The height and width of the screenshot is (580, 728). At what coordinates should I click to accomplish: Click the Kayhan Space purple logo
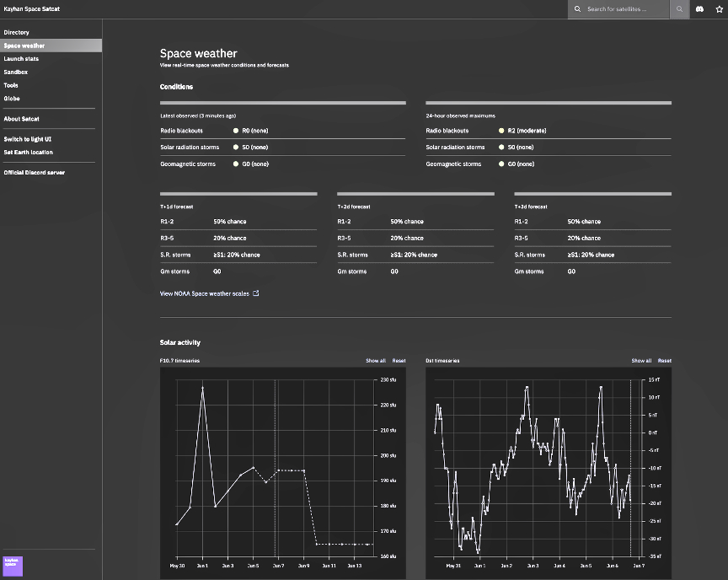point(13,565)
